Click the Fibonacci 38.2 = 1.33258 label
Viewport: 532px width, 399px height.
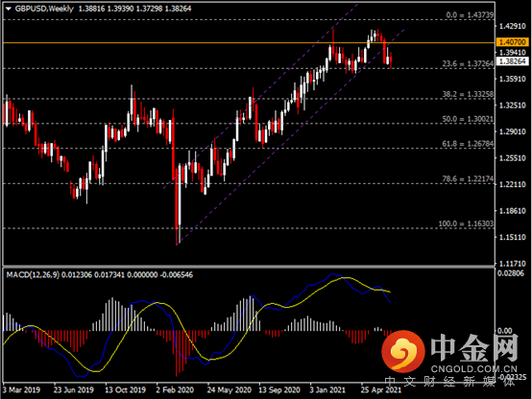[468, 94]
